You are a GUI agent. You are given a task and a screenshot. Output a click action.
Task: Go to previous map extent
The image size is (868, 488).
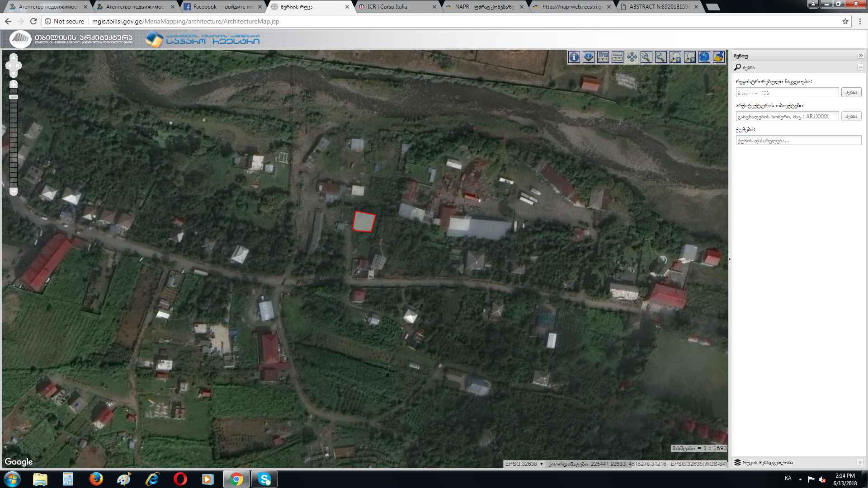[x=675, y=57]
